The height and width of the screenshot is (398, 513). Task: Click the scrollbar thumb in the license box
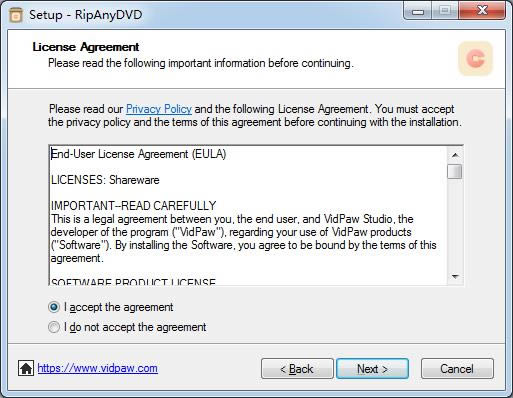point(455,171)
